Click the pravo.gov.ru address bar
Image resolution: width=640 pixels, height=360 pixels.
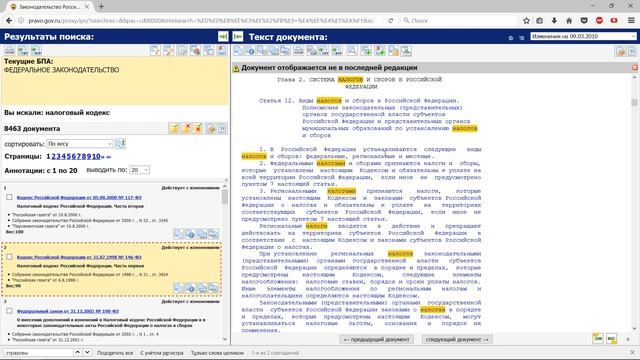pos(200,20)
